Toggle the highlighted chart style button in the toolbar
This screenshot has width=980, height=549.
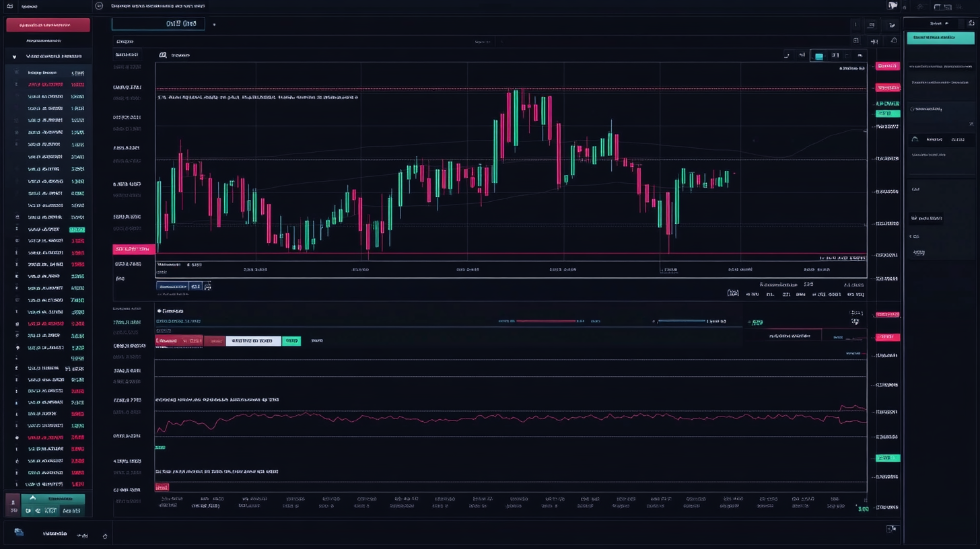coord(820,56)
